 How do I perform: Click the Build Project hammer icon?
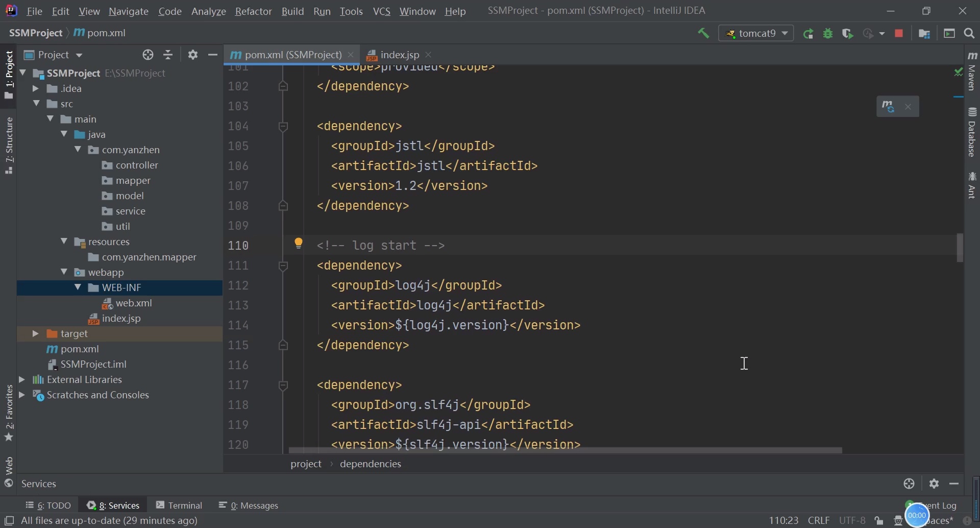(x=704, y=34)
